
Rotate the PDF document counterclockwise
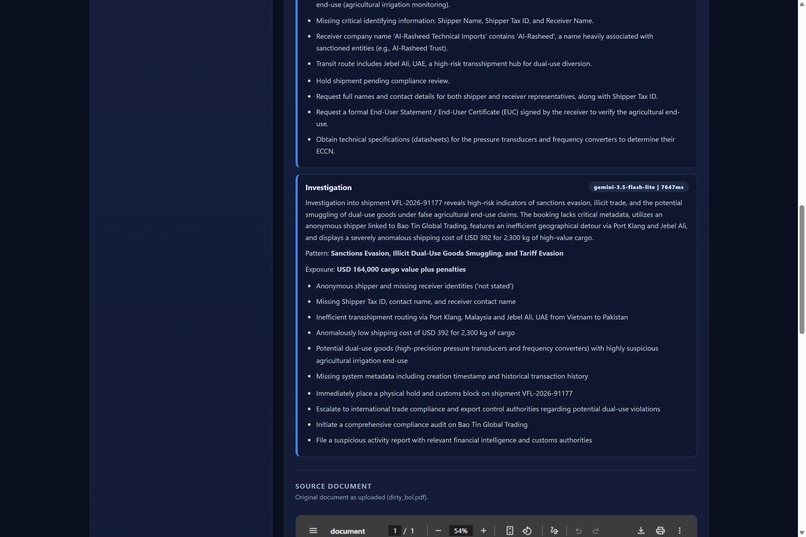(527, 530)
